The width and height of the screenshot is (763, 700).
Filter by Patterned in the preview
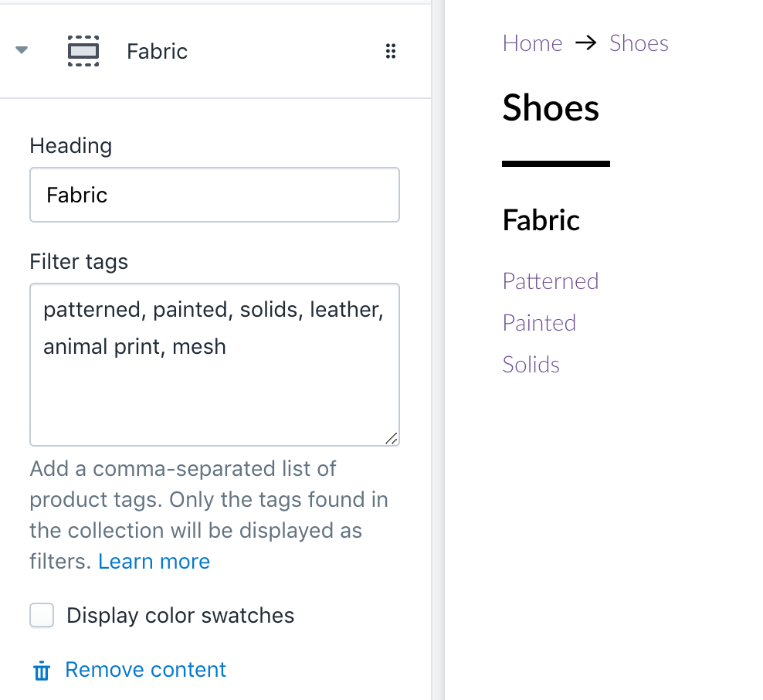click(551, 280)
